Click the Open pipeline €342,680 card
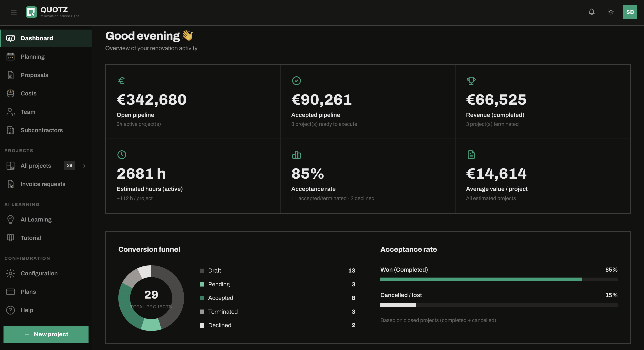 [193, 102]
